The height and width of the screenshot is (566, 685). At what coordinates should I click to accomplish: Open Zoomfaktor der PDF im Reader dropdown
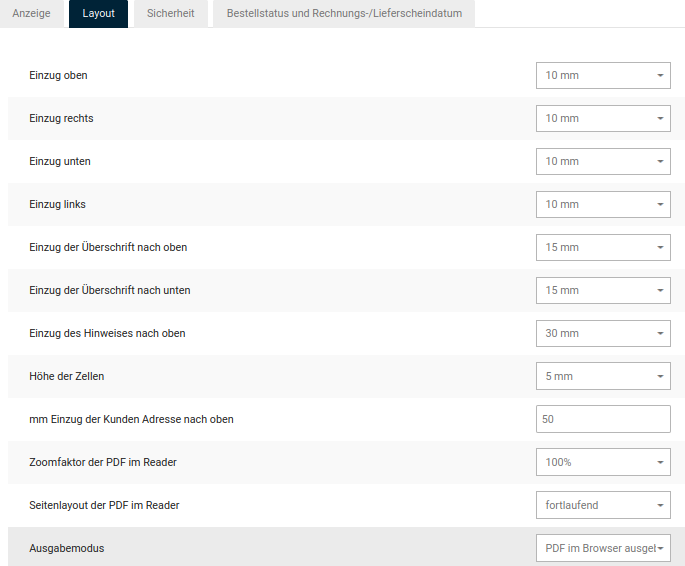coord(603,462)
